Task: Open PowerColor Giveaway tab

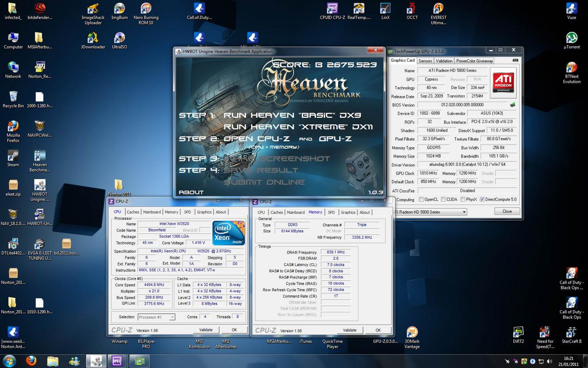Action: tap(474, 61)
